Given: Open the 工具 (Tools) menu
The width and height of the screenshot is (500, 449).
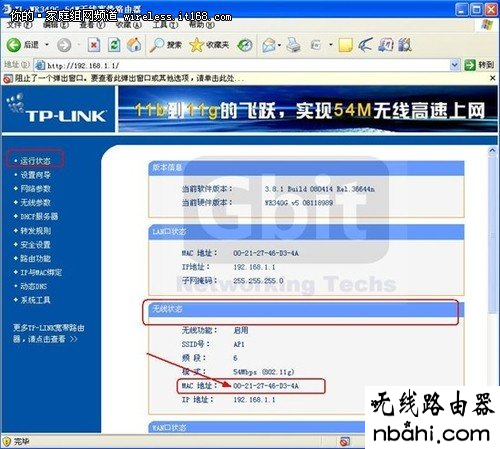Looking at the screenshot, I should (165, 24).
